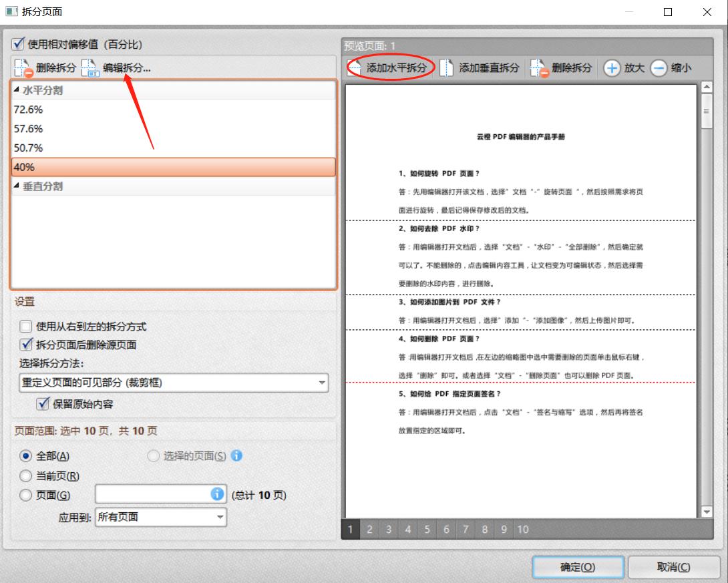Confirm with the 确定(O) button

coord(578,567)
